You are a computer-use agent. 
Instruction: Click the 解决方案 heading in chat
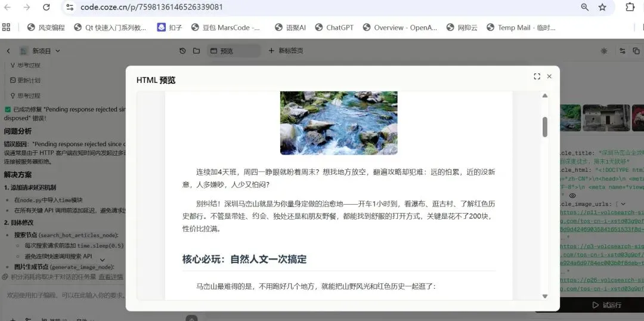18,175
